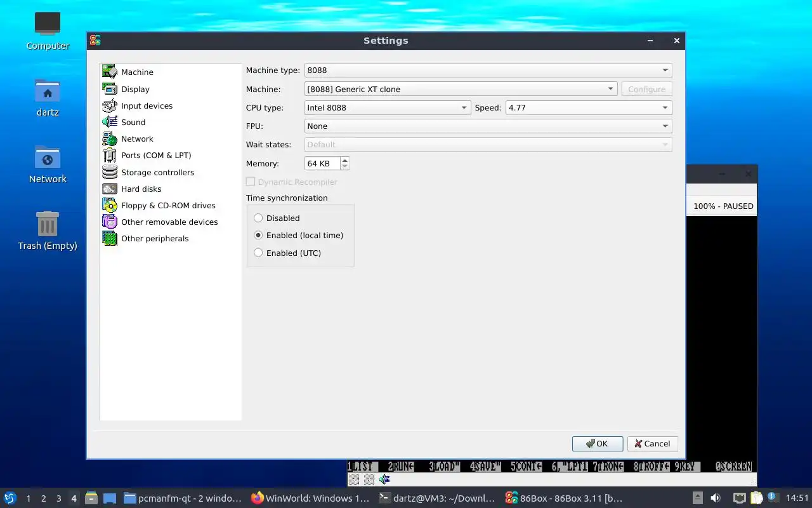Switch to pcmanfm-qt taskbar window
The height and width of the screenshot is (508, 812).
(x=183, y=498)
